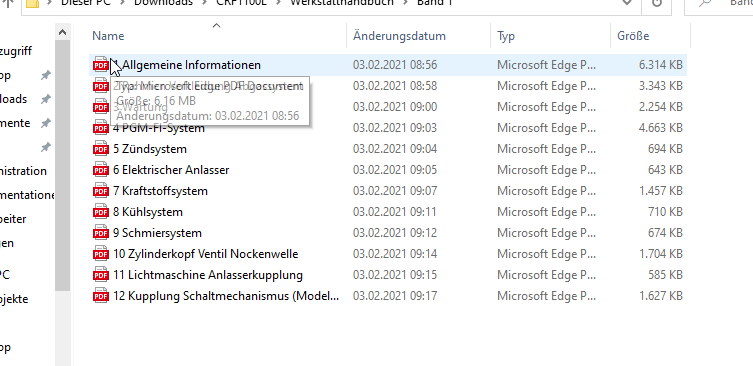Click the 694 KB size value
This screenshot has width=753, height=366.
pos(665,149)
